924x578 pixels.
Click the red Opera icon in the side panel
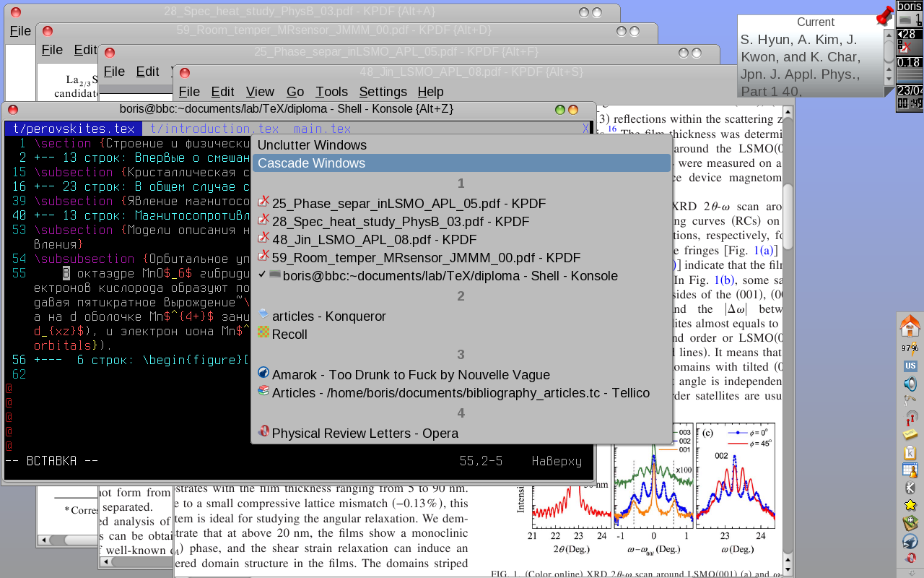coord(910,558)
